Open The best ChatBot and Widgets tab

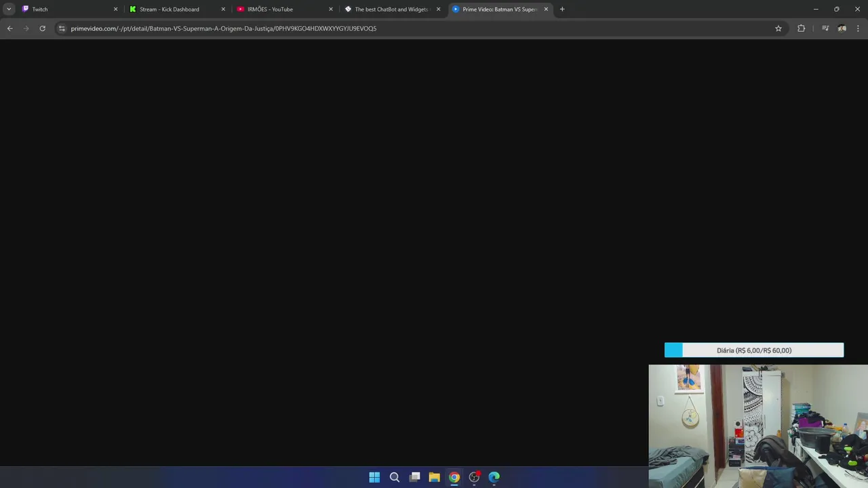tap(391, 9)
